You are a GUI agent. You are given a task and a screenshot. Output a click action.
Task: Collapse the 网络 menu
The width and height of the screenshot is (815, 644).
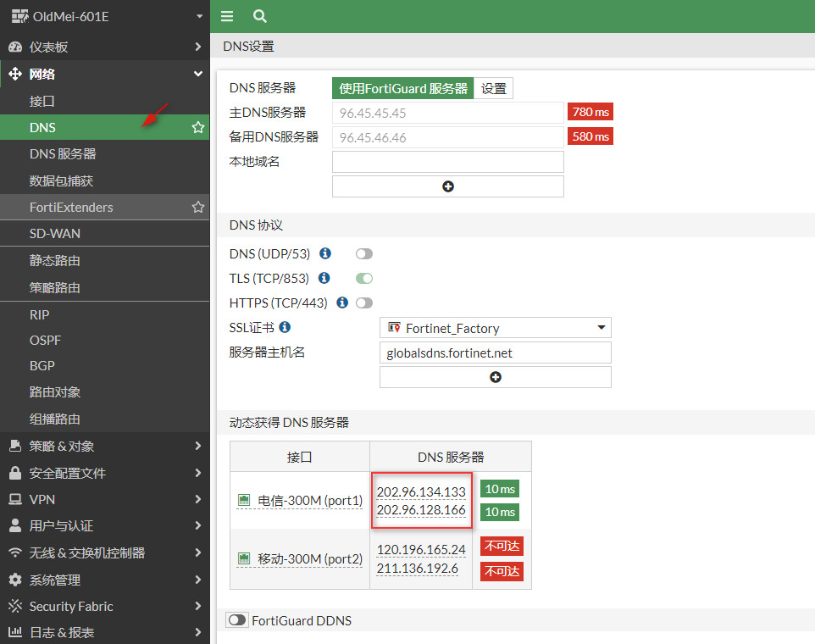[x=104, y=74]
